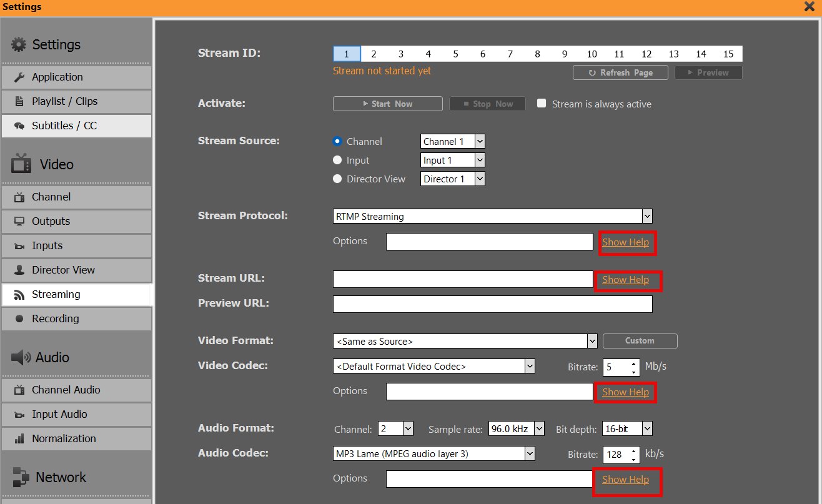Select Stream ID 8
The height and width of the screenshot is (504, 822).
coord(537,54)
